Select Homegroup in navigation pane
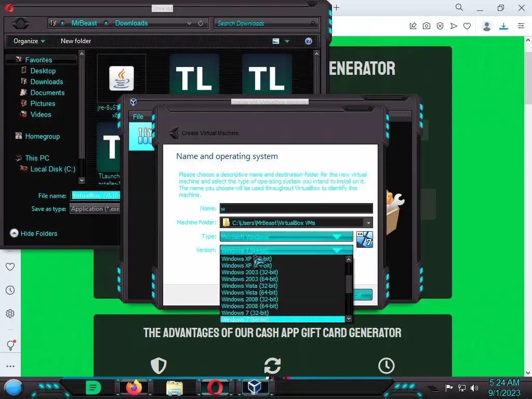Viewport: 532px width, 399px height. point(43,136)
